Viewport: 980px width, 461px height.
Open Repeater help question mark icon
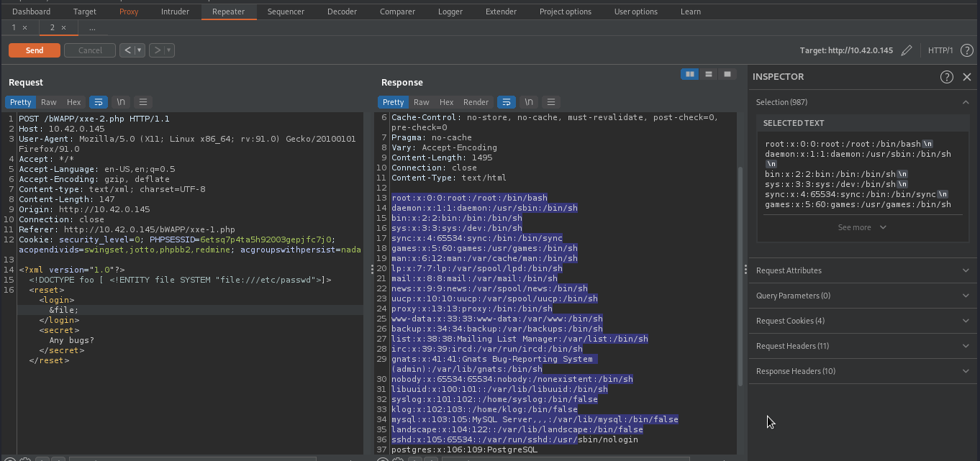click(x=966, y=50)
